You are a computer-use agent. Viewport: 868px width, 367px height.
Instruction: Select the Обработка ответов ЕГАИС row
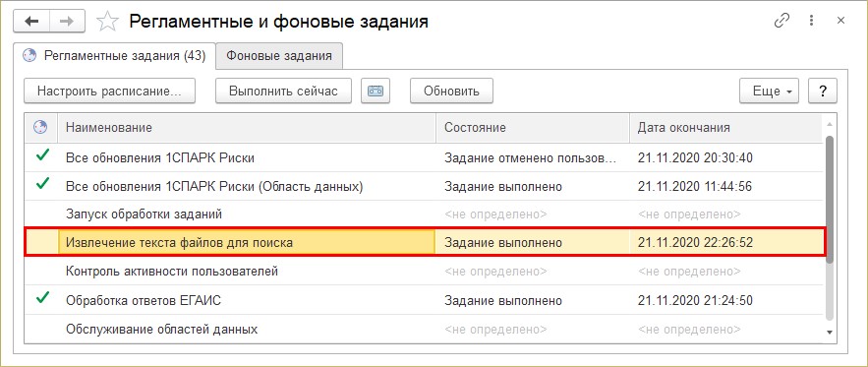[424, 300]
